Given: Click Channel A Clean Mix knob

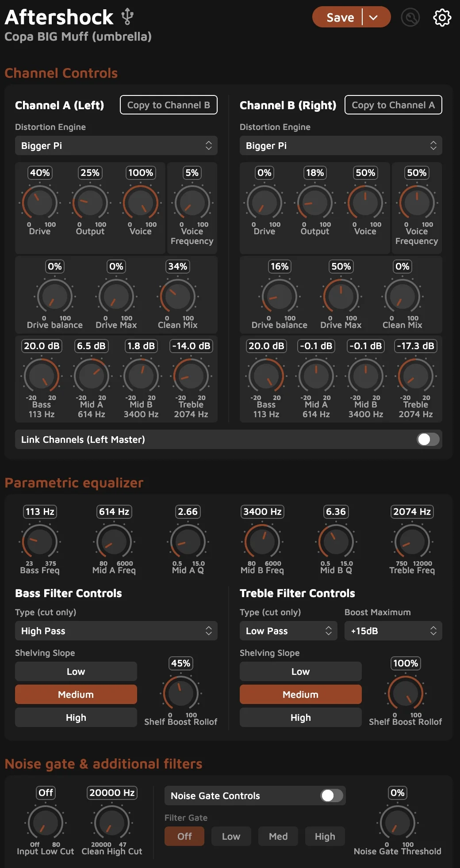Looking at the screenshot, I should pyautogui.click(x=178, y=296).
